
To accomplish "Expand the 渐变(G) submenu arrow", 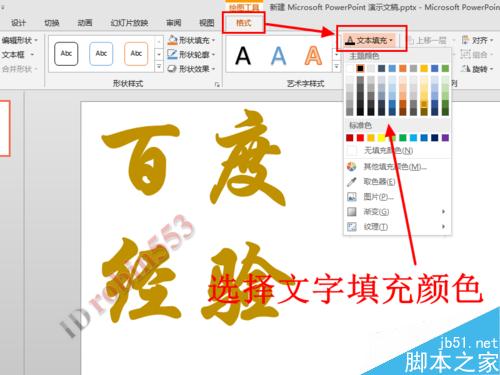I will (x=443, y=212).
